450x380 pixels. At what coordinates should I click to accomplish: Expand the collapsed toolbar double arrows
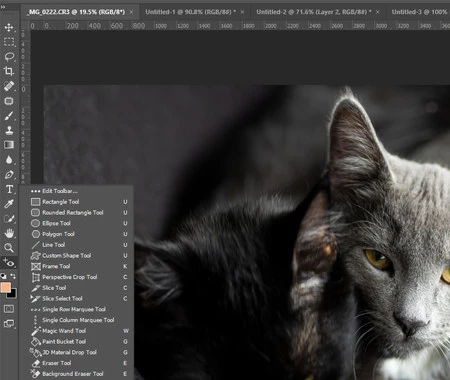click(x=3, y=6)
